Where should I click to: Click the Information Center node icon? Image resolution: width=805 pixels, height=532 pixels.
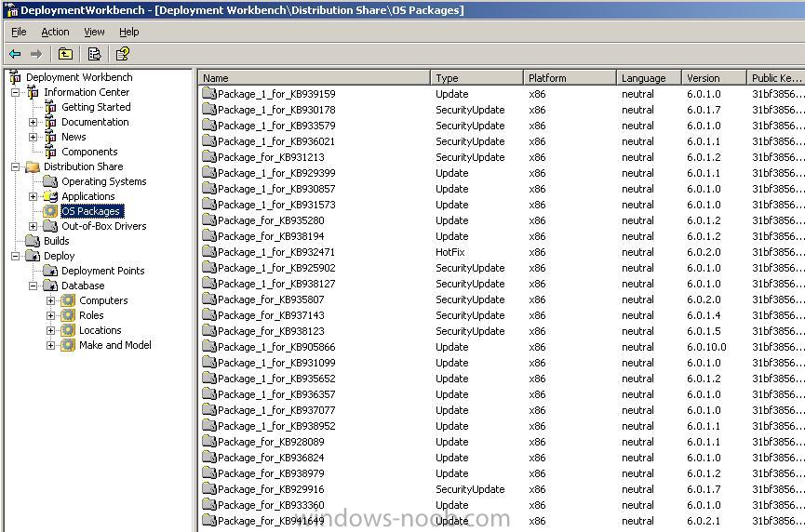[x=33, y=92]
